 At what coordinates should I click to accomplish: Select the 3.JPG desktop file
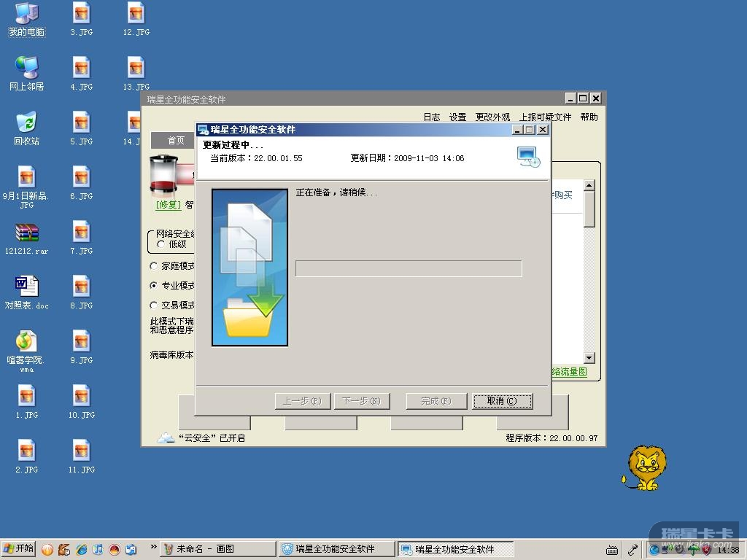pos(82,19)
